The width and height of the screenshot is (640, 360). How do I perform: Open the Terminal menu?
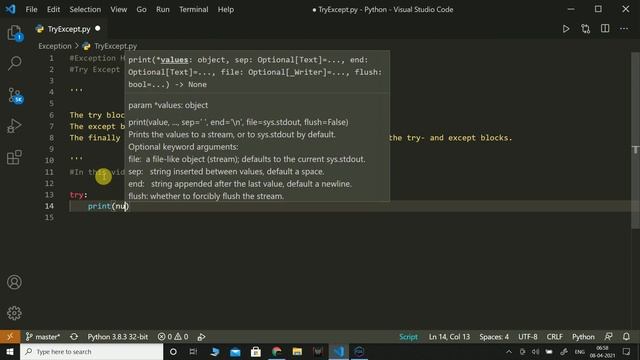(x=193, y=9)
